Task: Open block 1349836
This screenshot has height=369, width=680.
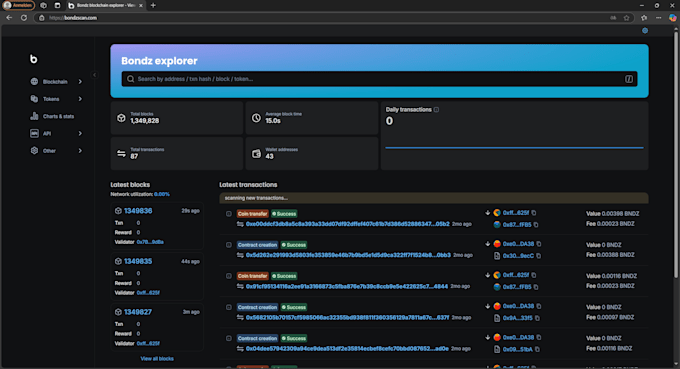Action: (x=138, y=211)
